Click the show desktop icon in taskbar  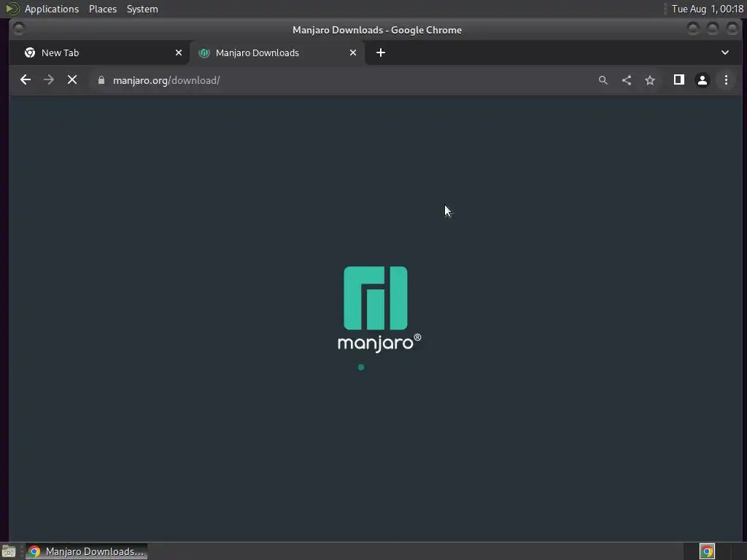tap(9, 551)
